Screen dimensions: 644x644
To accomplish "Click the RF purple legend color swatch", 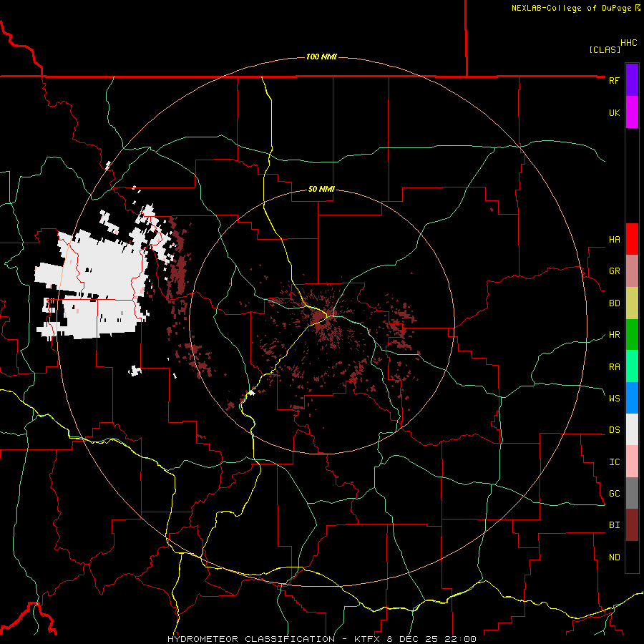I will coord(632,80).
